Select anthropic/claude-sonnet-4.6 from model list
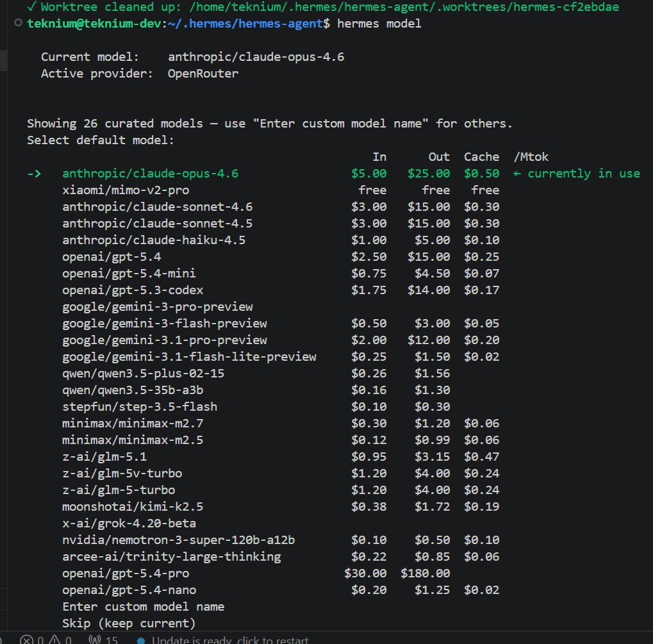 [x=157, y=206]
